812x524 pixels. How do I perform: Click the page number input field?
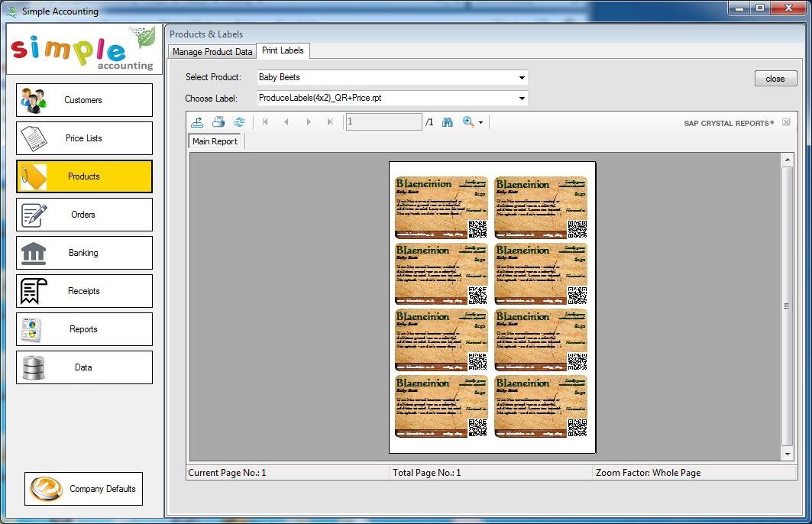pyautogui.click(x=383, y=122)
